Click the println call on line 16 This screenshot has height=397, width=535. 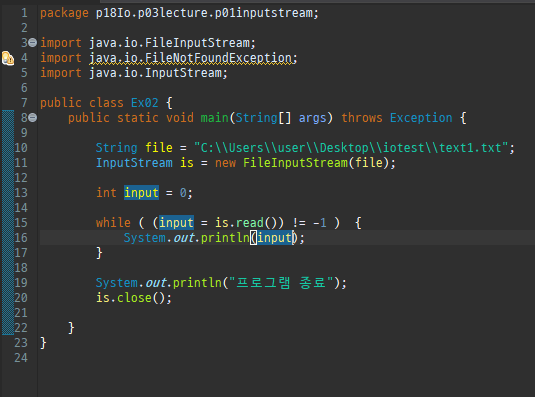225,238
